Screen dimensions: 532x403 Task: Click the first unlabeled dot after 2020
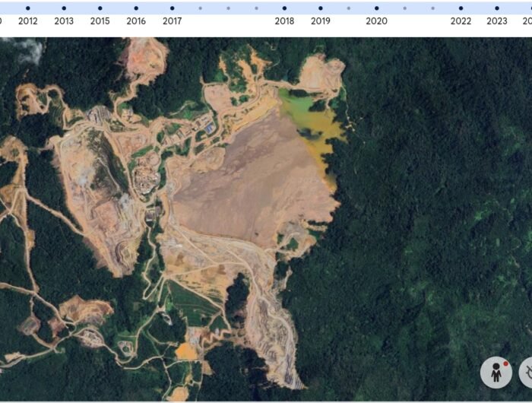pos(404,8)
